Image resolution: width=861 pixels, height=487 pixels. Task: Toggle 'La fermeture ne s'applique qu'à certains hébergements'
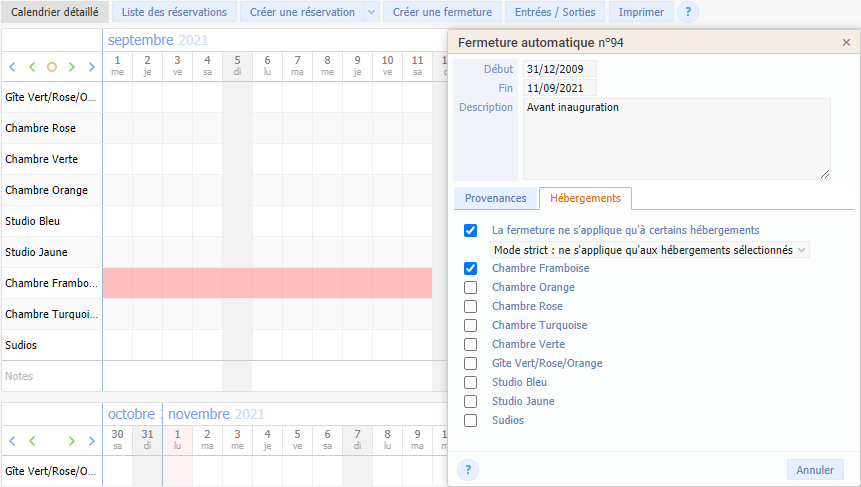tap(471, 230)
